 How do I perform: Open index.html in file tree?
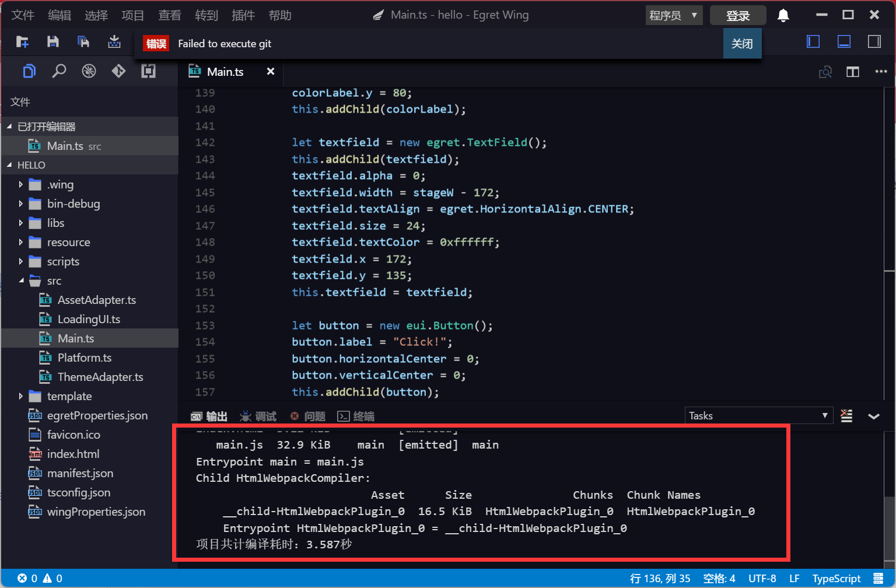[73, 454]
